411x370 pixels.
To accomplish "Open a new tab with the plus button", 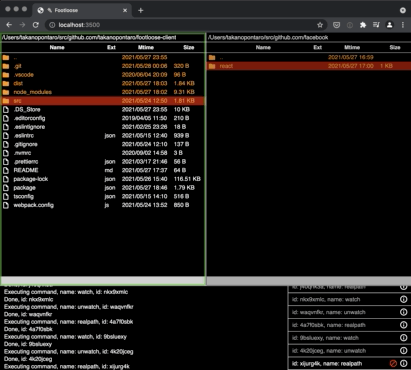I will (x=141, y=10).
